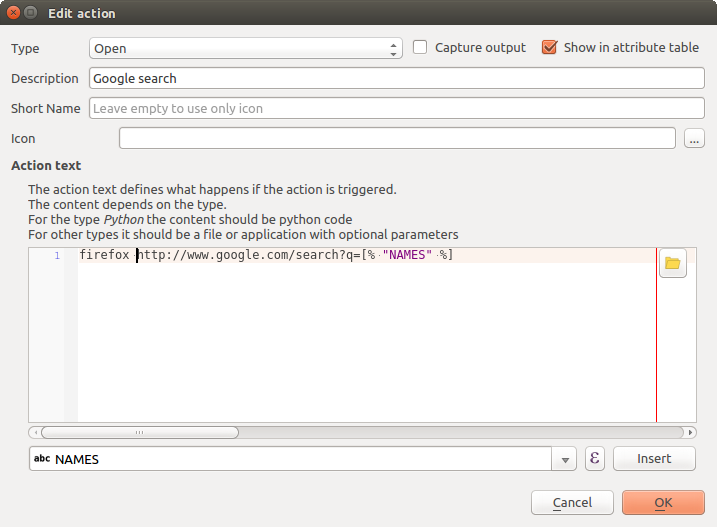Click the firefox command line in editor
The image size is (717, 527).
(280, 256)
